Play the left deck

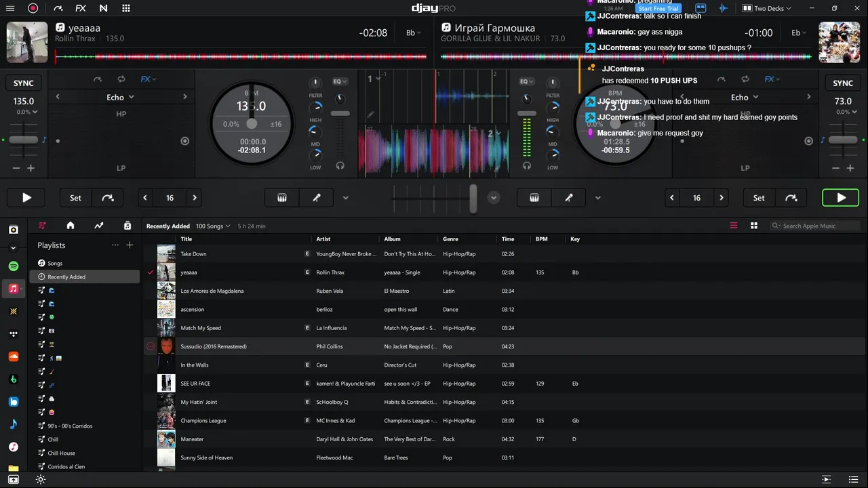pyautogui.click(x=26, y=198)
